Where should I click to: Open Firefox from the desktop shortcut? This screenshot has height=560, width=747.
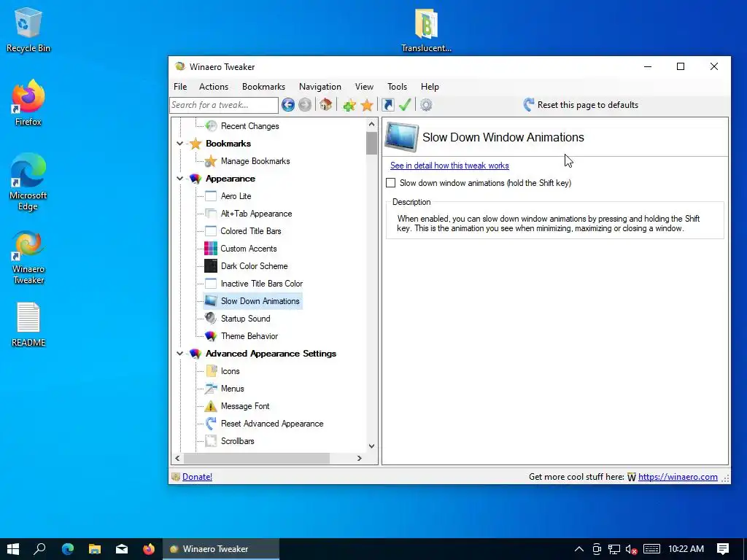point(28,103)
